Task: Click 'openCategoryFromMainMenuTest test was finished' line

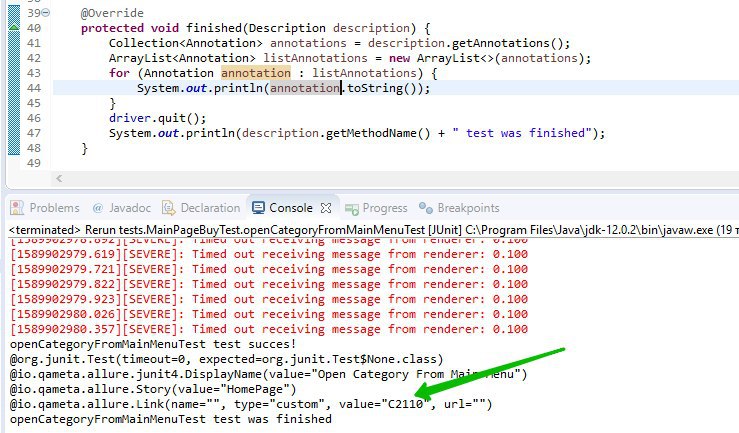Action: tap(171, 419)
